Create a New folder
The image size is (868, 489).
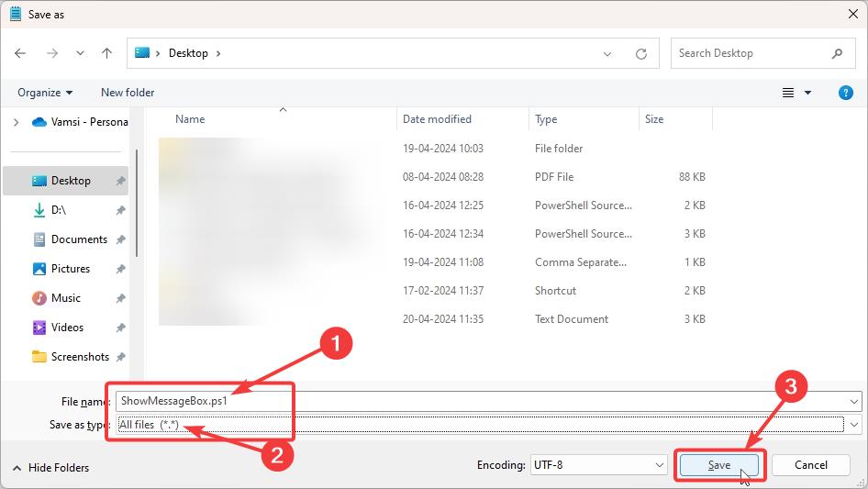click(128, 93)
